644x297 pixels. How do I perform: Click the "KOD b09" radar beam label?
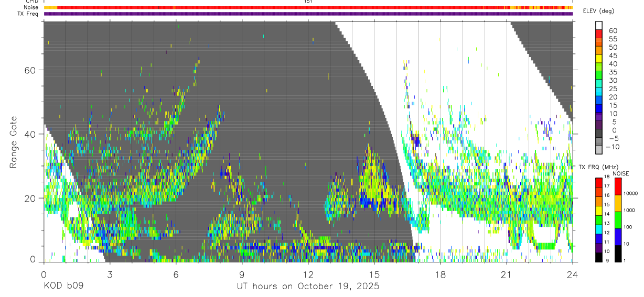point(63,286)
